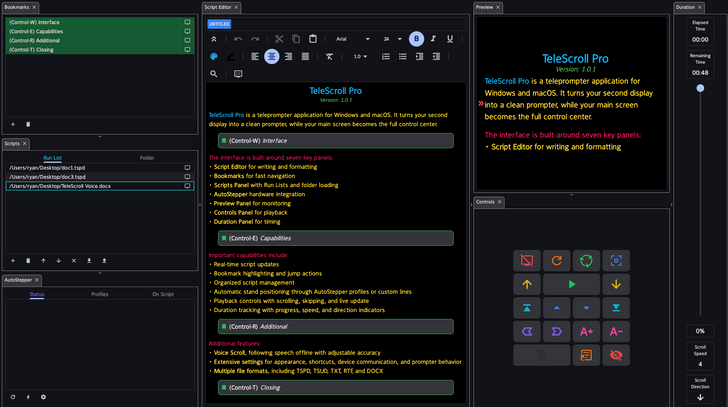Image resolution: width=728 pixels, height=407 pixels.
Task: Align text right
Action: [288, 57]
